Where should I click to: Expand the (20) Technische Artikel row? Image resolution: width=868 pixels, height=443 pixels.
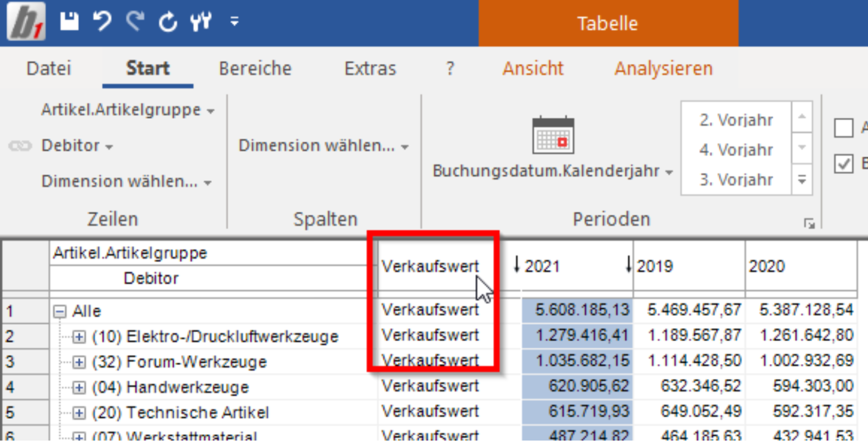coord(79,413)
